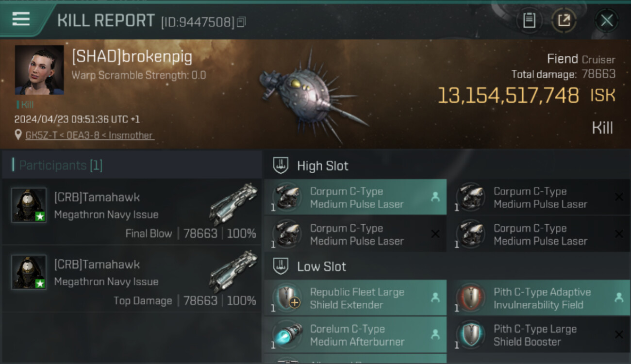The height and width of the screenshot is (364, 631).
Task: Open [SHAD]brokenpig pilot name
Action: [132, 57]
